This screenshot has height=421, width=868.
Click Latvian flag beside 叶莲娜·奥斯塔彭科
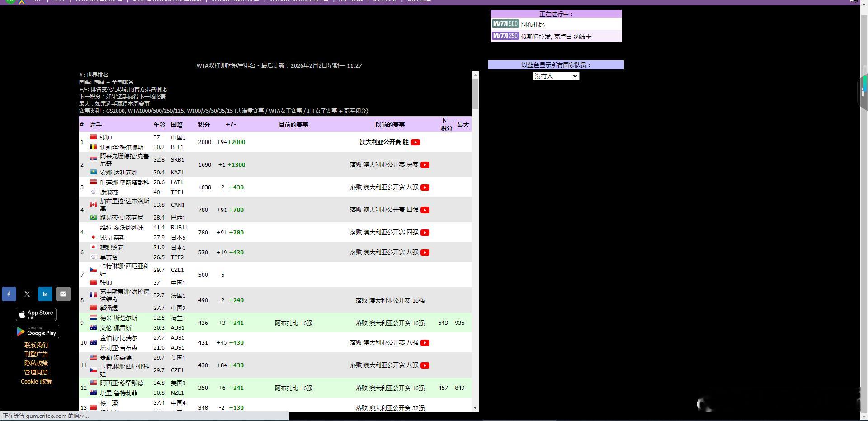(x=93, y=182)
